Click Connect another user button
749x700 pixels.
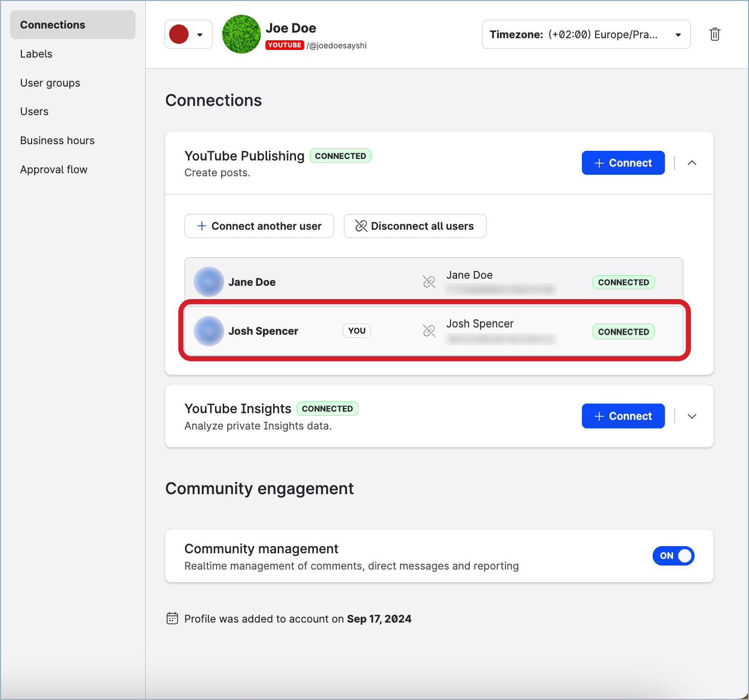pyautogui.click(x=259, y=226)
